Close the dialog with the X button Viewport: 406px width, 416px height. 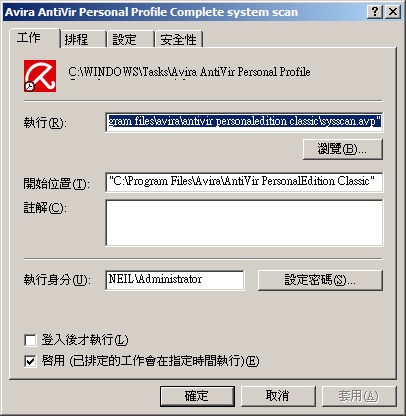pos(393,12)
